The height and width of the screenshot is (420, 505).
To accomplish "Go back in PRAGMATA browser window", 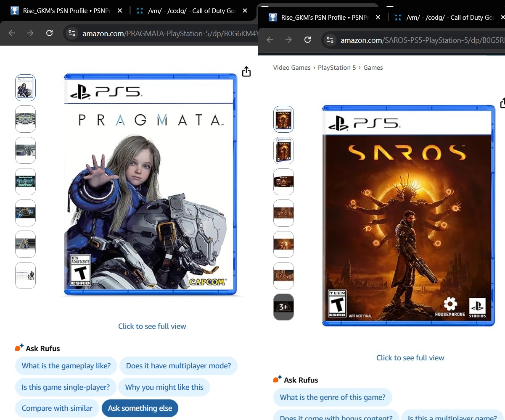I will (x=12, y=33).
